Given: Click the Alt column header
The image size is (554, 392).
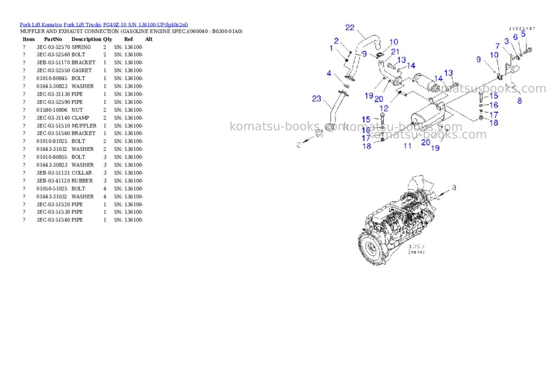Looking at the screenshot, I should point(149,39).
